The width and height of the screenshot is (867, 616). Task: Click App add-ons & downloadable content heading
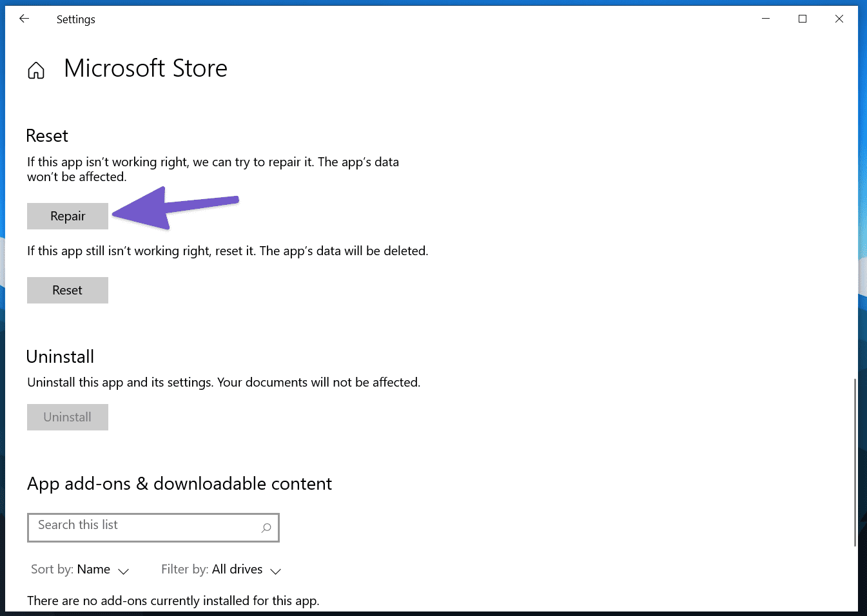coord(179,484)
